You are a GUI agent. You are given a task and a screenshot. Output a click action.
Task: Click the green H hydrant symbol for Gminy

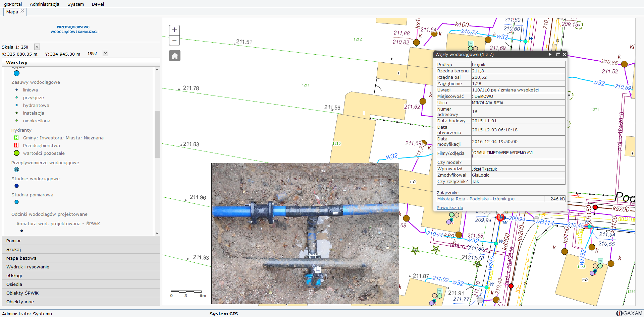point(16,138)
